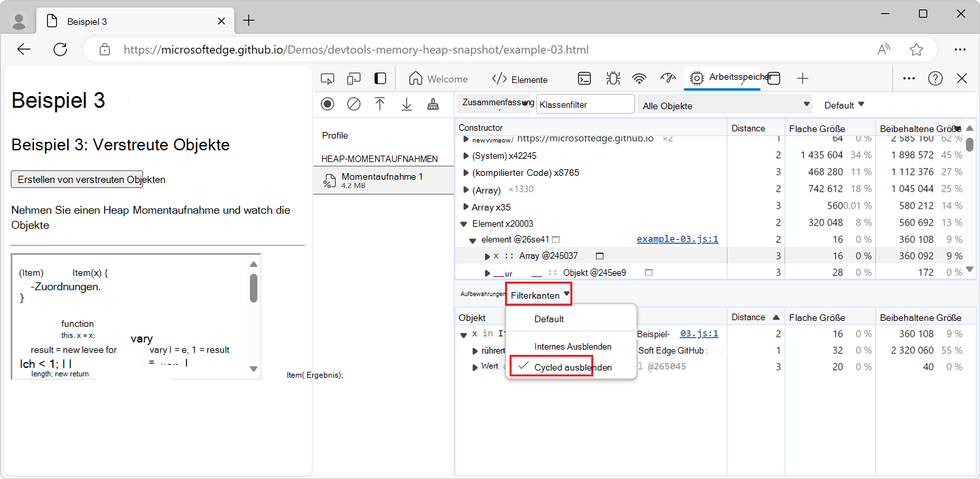Image resolution: width=980 pixels, height=479 pixels.
Task: Choose Default in the Filterkanten menu
Action: coord(571,319)
